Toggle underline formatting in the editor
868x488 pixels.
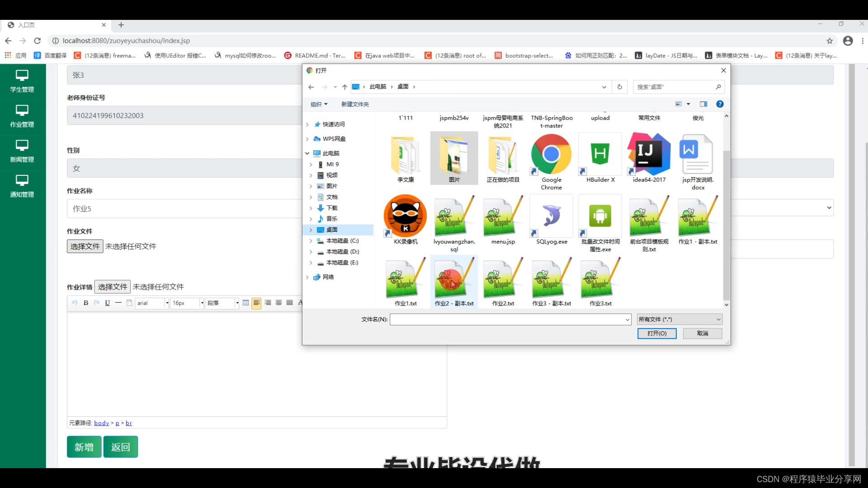[x=107, y=303]
